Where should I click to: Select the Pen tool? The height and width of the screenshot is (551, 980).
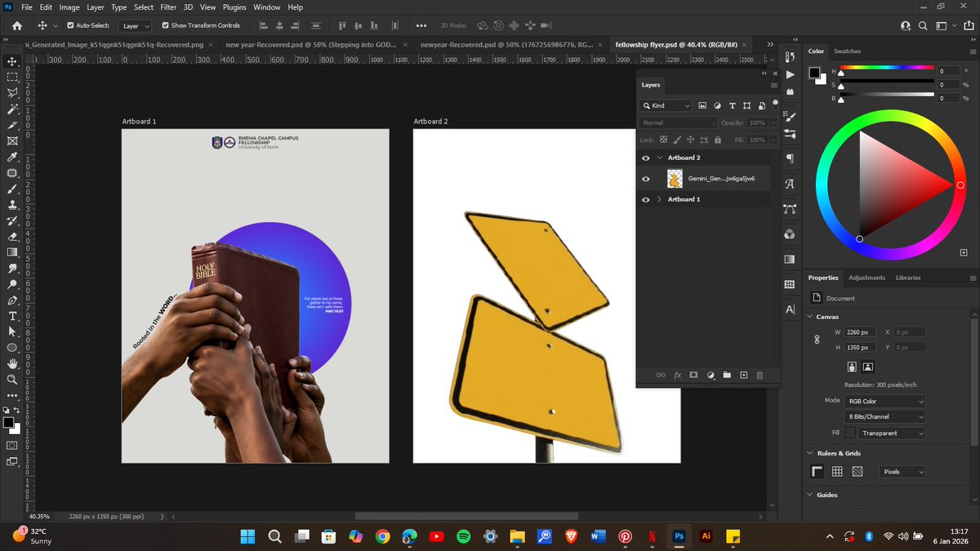tap(12, 300)
